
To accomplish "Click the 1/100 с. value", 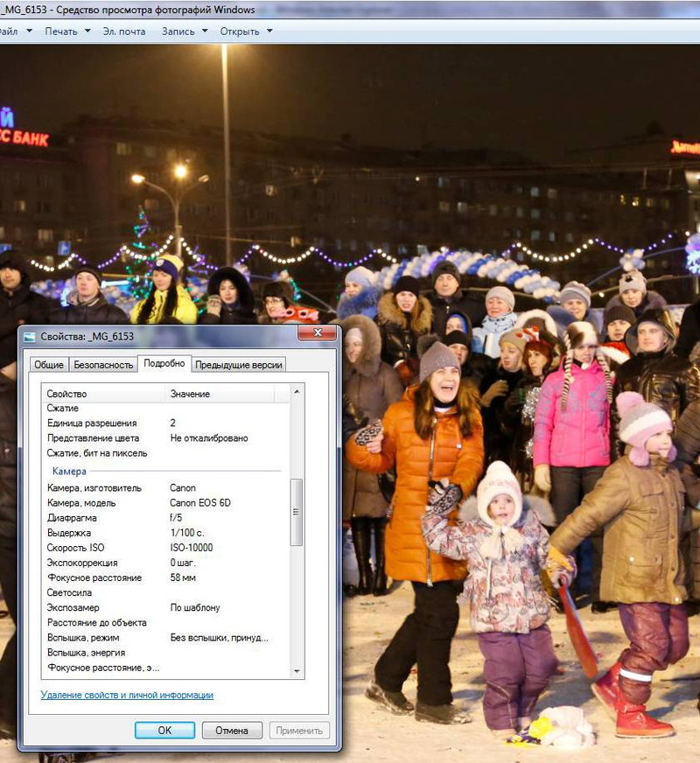I will pos(186,533).
